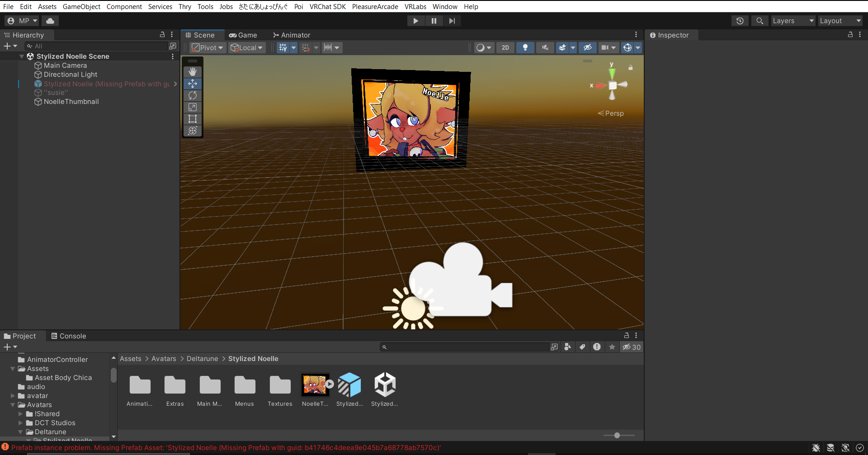Open the Layout dropdown

840,21
